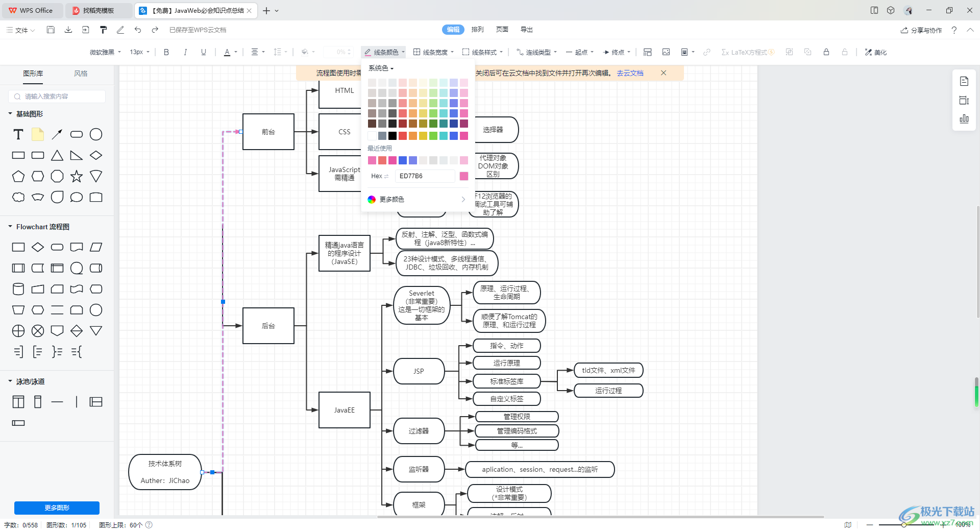Click the format painter icon
Image resolution: width=980 pixels, height=531 pixels.
click(103, 30)
